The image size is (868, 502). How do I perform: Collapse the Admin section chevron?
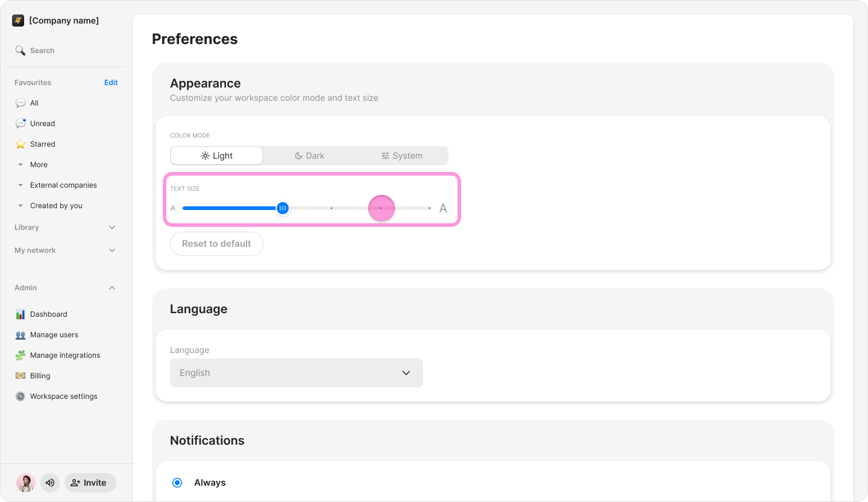(112, 288)
